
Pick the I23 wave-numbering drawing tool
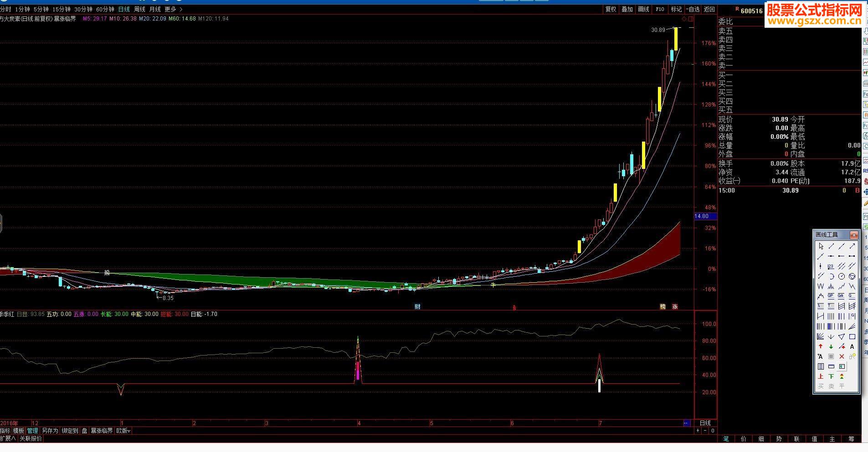tap(831, 266)
